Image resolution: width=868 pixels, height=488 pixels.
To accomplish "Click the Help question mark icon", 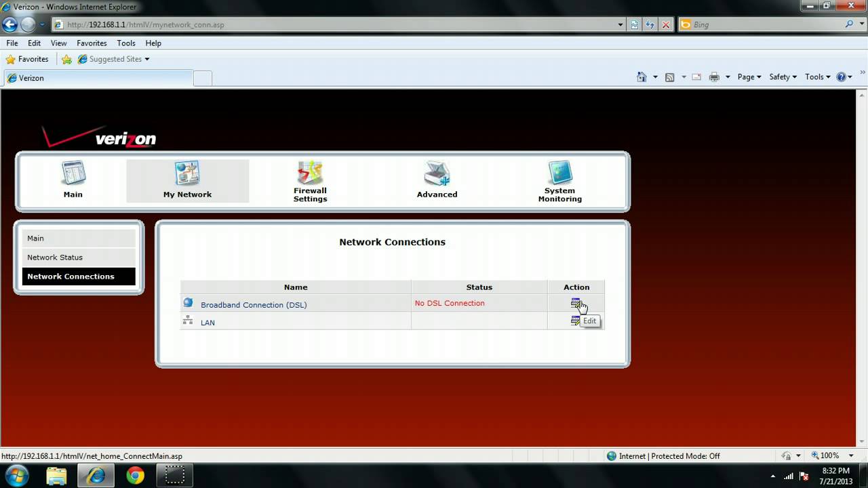I will pyautogui.click(x=842, y=77).
